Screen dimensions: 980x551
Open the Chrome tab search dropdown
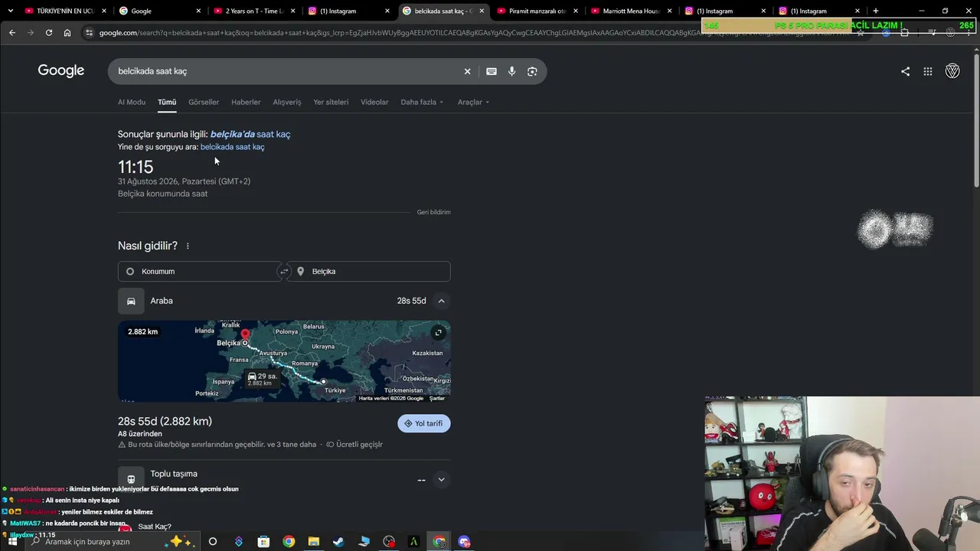[x=10, y=11]
